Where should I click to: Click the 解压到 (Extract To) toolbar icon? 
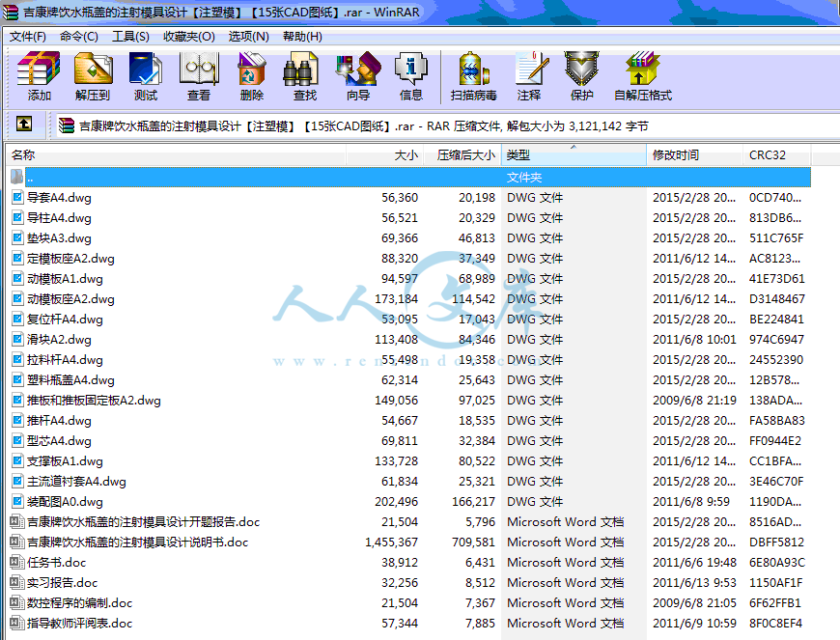pos(92,70)
